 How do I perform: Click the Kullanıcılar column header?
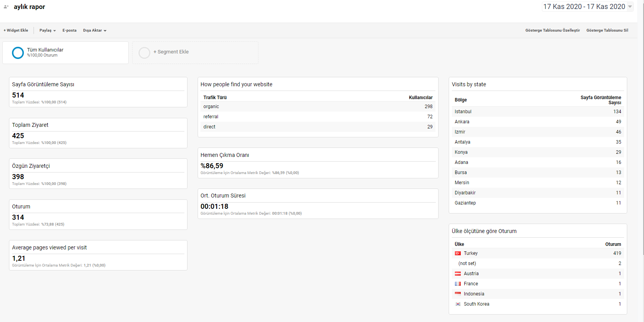tap(421, 98)
